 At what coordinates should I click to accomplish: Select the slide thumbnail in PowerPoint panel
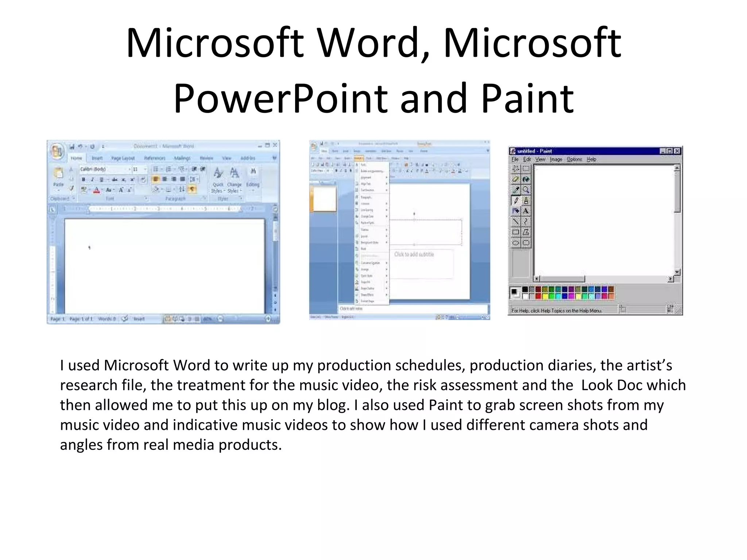pyautogui.click(x=325, y=198)
